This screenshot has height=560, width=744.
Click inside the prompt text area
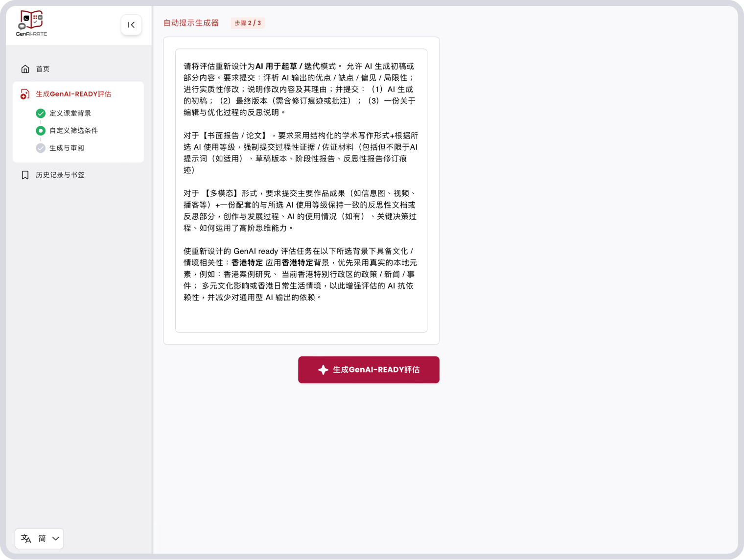click(x=301, y=190)
